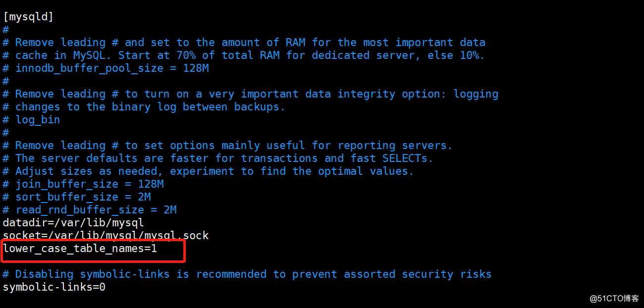
Task: Click the 'Adjust sizes as needed' comment
Action: pos(209,171)
